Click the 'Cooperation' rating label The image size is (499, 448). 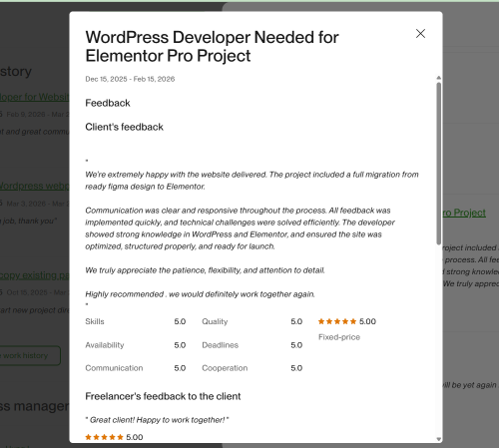[225, 368]
